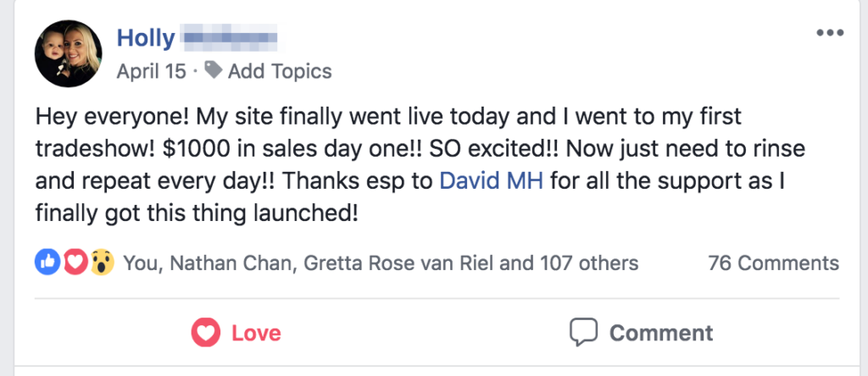This screenshot has width=868, height=376.
Task: Click the tag icon beside Add Topics
Action: click(213, 70)
